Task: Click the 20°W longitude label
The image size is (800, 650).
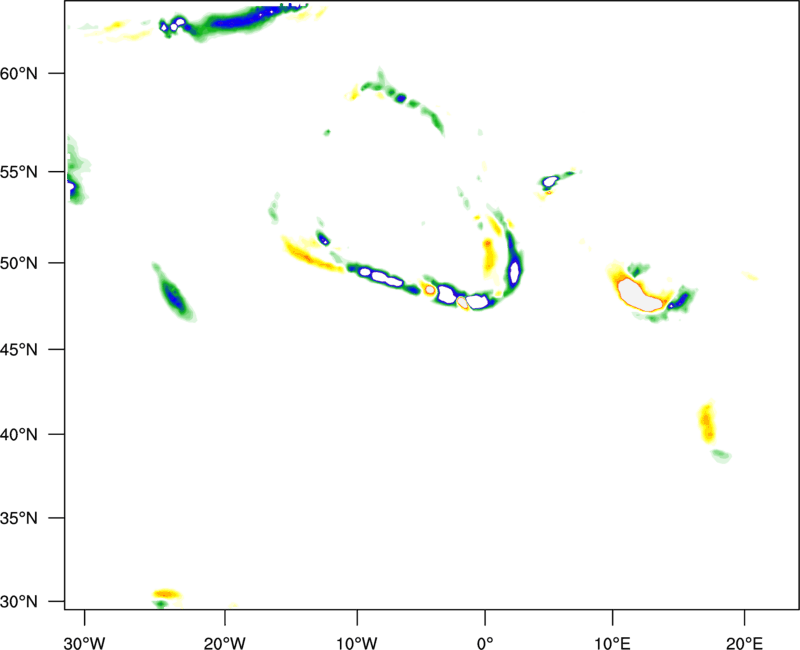Action: pos(225,643)
